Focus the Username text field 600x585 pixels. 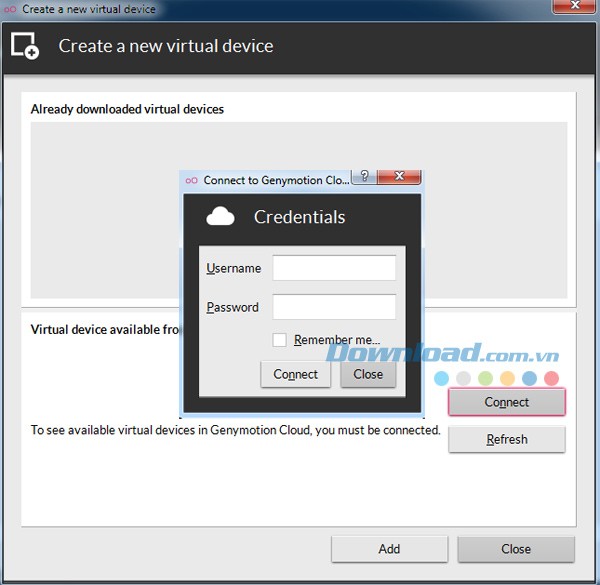tap(334, 268)
